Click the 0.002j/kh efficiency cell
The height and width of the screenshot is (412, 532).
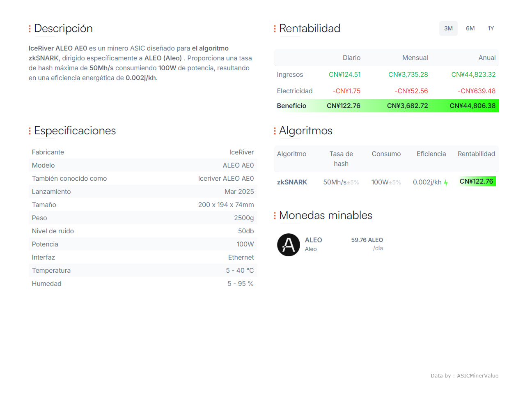[x=427, y=182]
